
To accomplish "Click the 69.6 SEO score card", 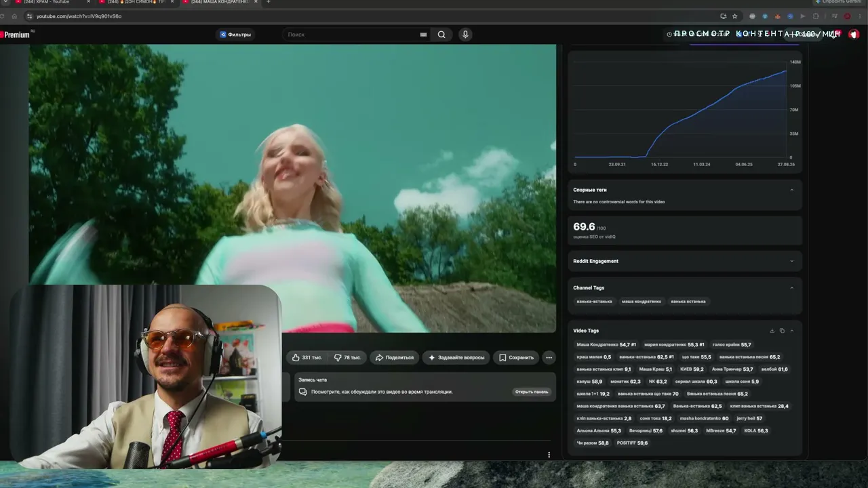I will click(x=685, y=231).
